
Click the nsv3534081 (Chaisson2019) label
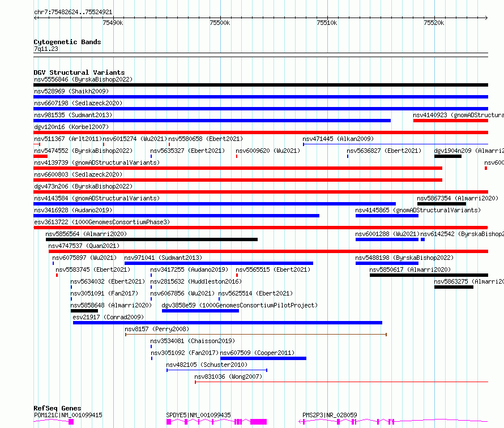point(193,341)
